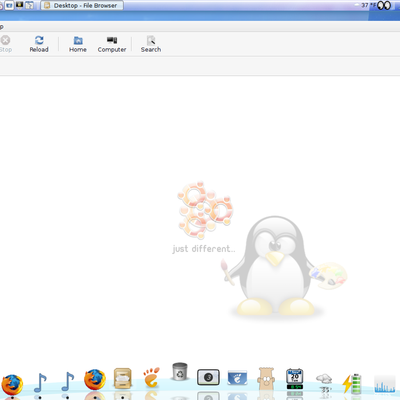Open the file cabinet dock icon
This screenshot has width=400, height=400.
123,378
